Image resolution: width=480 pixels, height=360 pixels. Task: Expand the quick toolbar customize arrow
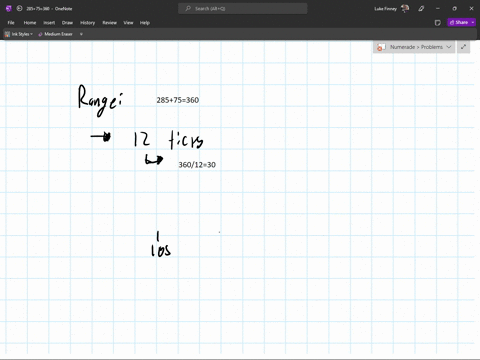[x=81, y=34]
